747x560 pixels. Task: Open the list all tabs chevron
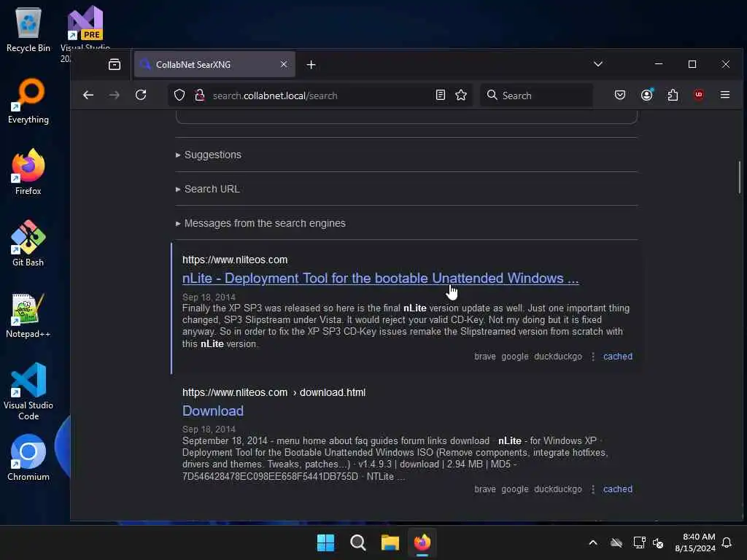(598, 64)
